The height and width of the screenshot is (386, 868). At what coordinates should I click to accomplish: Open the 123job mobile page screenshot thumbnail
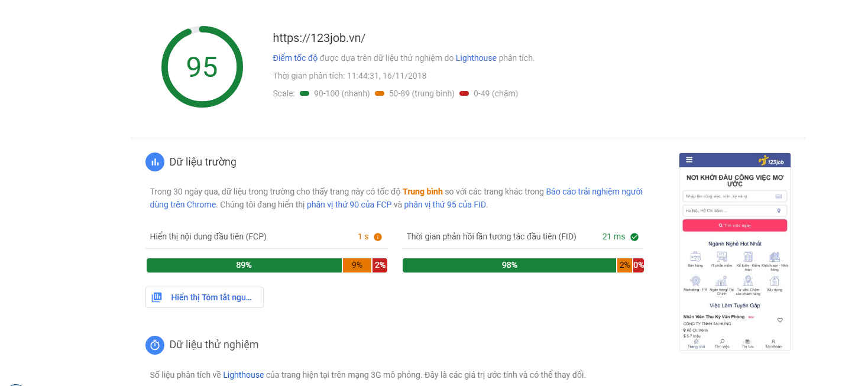(x=735, y=252)
